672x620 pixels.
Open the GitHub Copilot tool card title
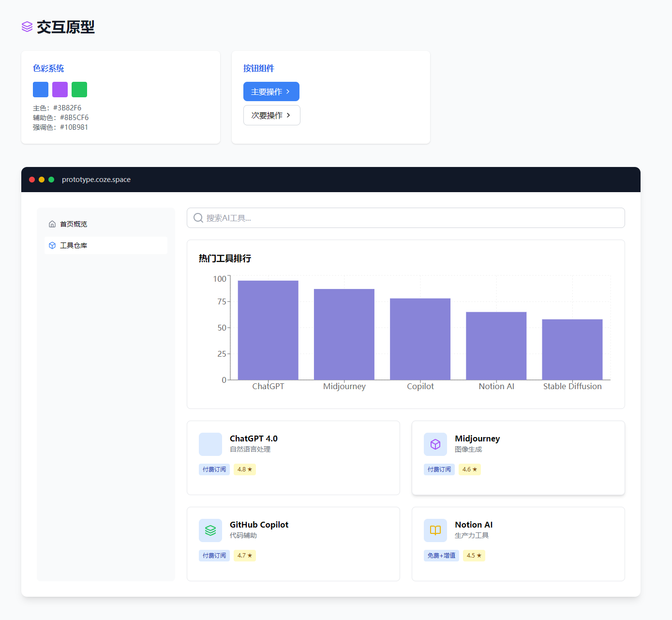pyautogui.click(x=259, y=525)
